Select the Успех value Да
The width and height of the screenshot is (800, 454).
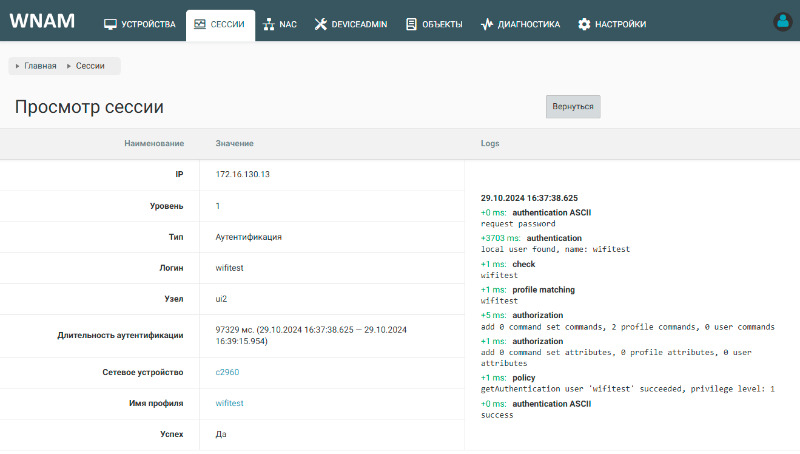coord(221,434)
